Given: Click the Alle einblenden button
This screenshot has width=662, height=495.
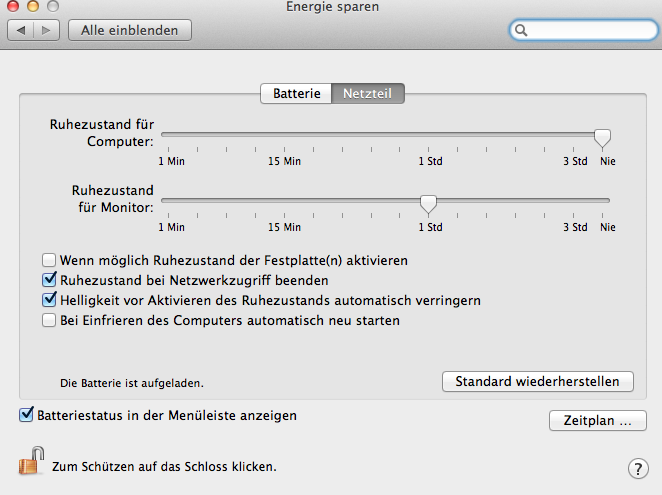Looking at the screenshot, I should point(129,30).
